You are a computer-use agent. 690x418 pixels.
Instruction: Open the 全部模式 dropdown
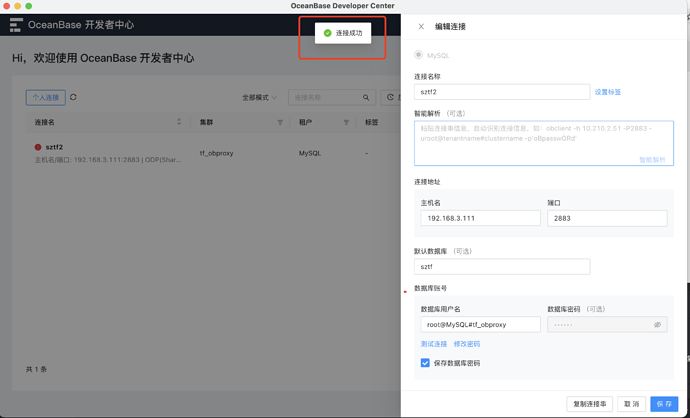pos(259,98)
